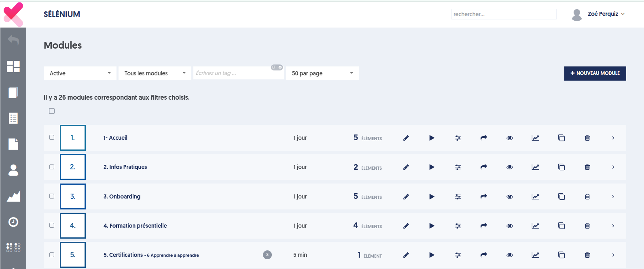Image resolution: width=644 pixels, height=269 pixels.
Task: Delete the 1- Accueil module
Action: pyautogui.click(x=587, y=138)
